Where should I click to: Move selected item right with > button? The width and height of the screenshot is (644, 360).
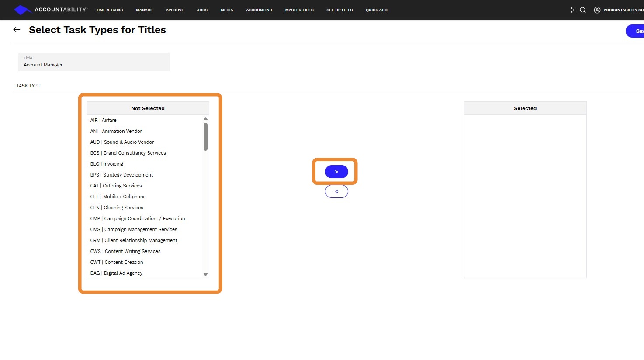click(336, 172)
